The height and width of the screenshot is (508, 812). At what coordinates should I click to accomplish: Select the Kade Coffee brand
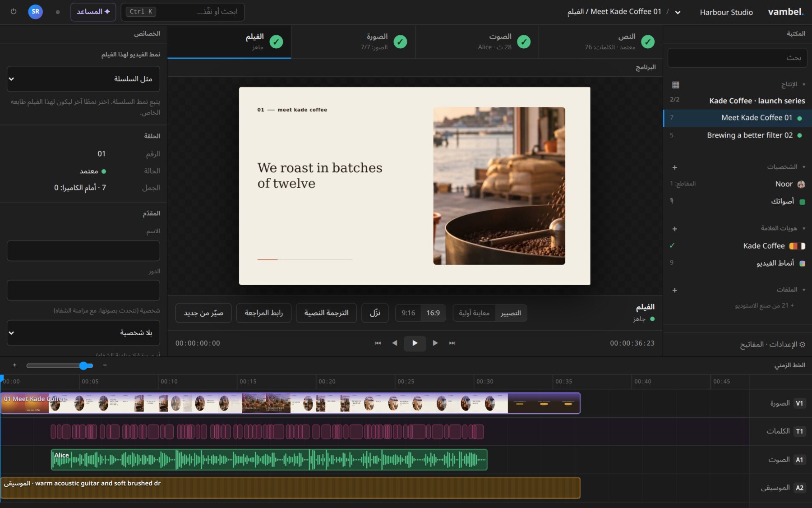click(737, 246)
